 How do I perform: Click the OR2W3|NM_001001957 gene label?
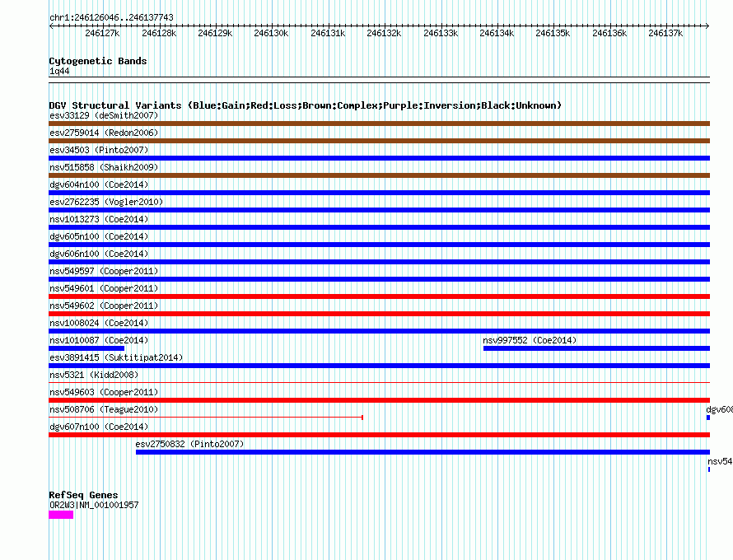(x=94, y=505)
